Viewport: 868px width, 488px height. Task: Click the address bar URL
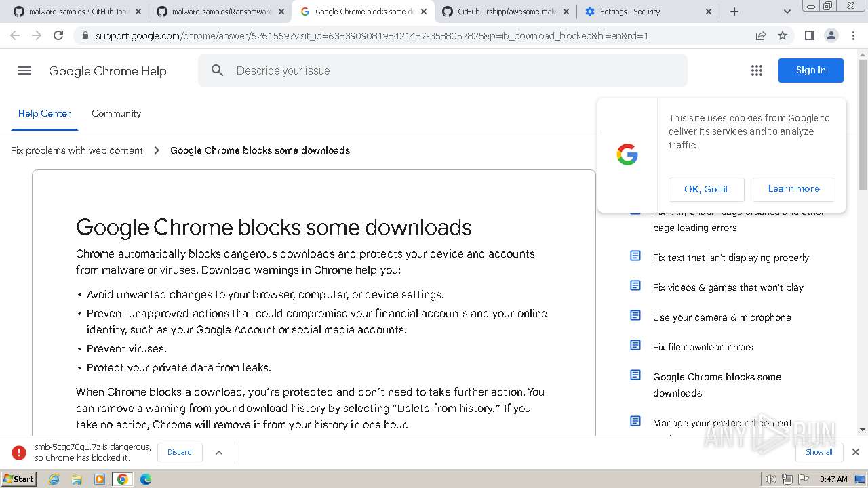click(x=372, y=35)
